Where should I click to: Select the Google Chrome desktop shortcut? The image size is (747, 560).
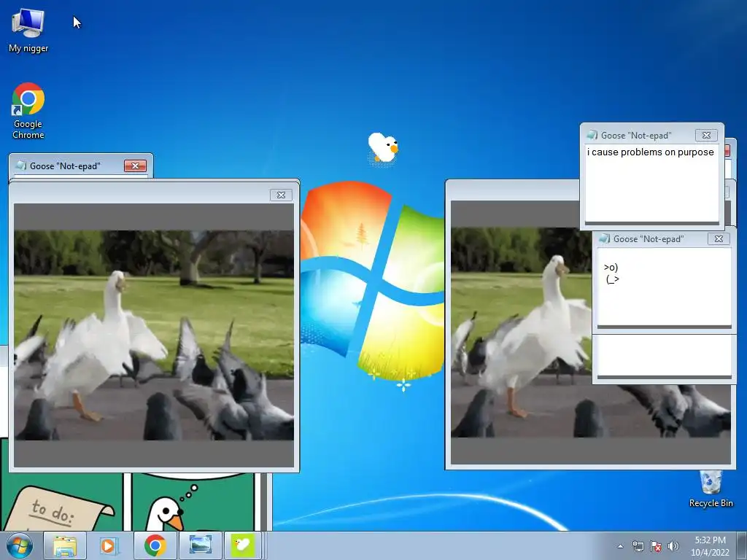pyautogui.click(x=28, y=111)
